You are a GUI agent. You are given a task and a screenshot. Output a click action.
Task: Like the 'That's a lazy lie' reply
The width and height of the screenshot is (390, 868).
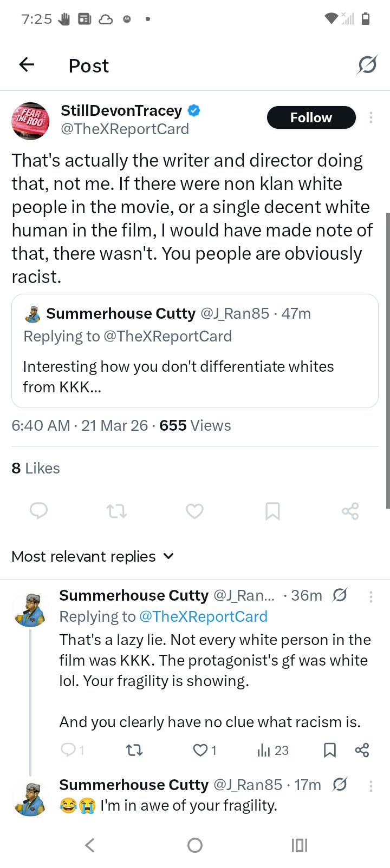[201, 750]
